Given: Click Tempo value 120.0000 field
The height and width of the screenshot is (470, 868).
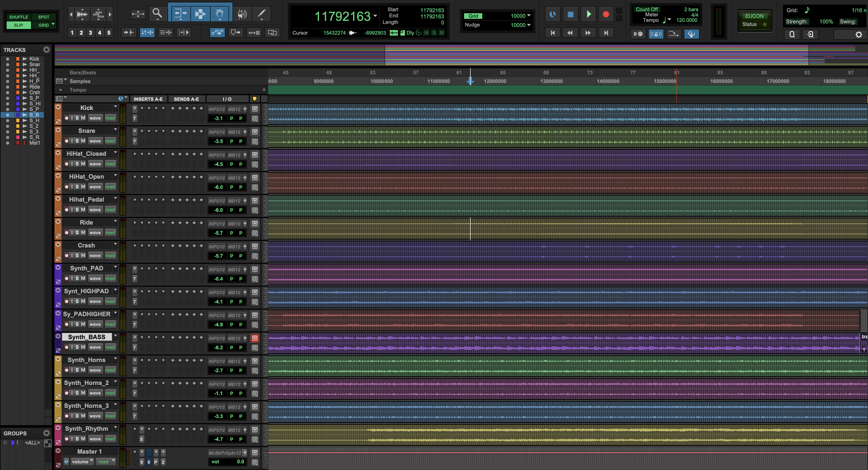Looking at the screenshot, I should pos(687,20).
